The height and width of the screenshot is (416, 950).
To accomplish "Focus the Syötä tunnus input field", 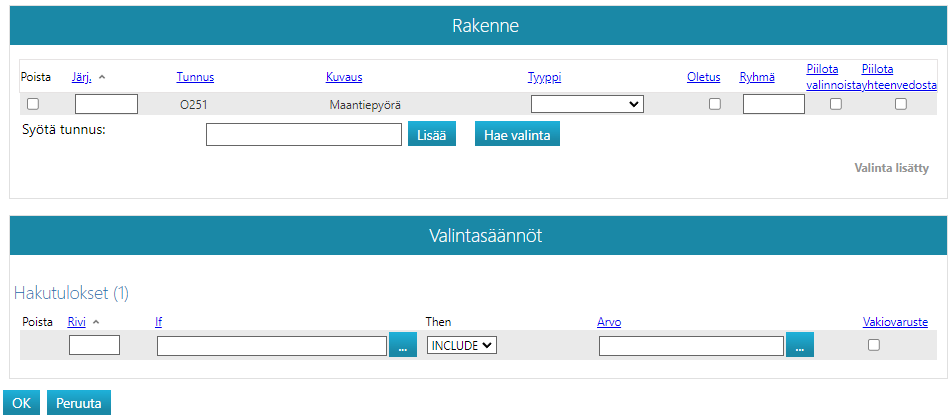I will [303, 135].
